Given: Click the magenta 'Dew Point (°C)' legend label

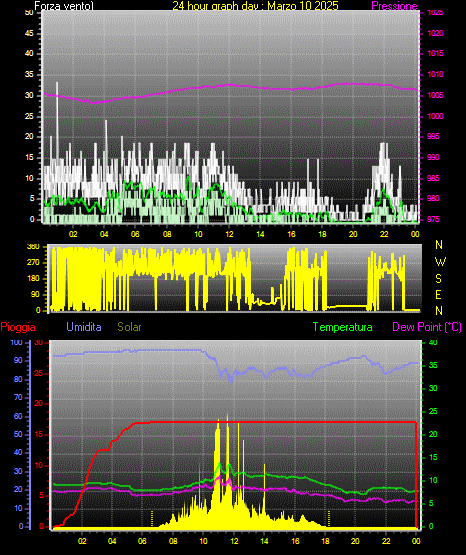Looking at the screenshot, I should pos(427,327).
